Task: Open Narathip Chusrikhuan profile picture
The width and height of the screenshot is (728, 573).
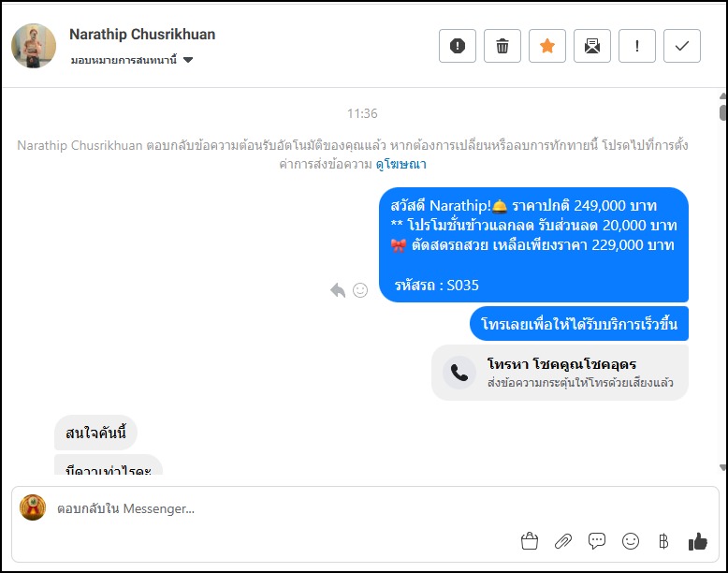Action: pos(34,46)
